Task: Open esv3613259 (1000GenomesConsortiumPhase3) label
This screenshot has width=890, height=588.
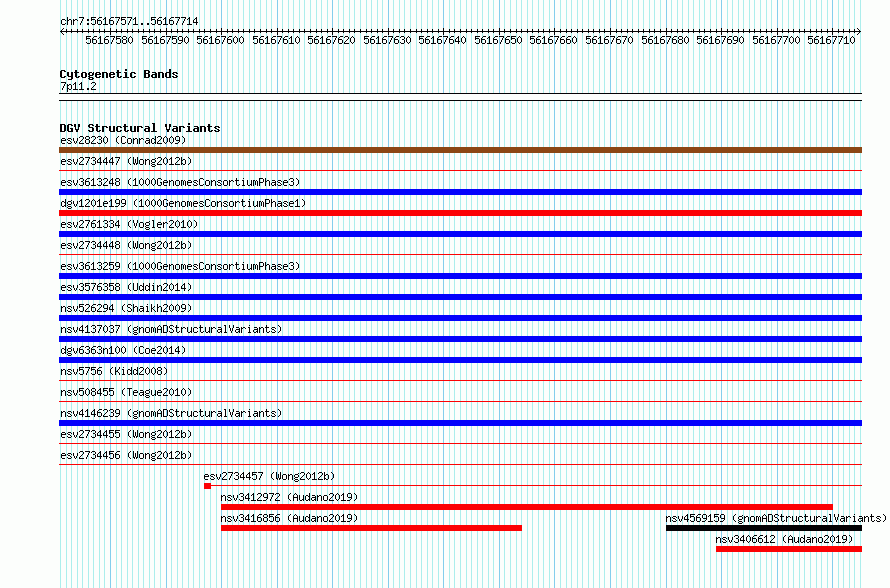Action: coord(180,266)
